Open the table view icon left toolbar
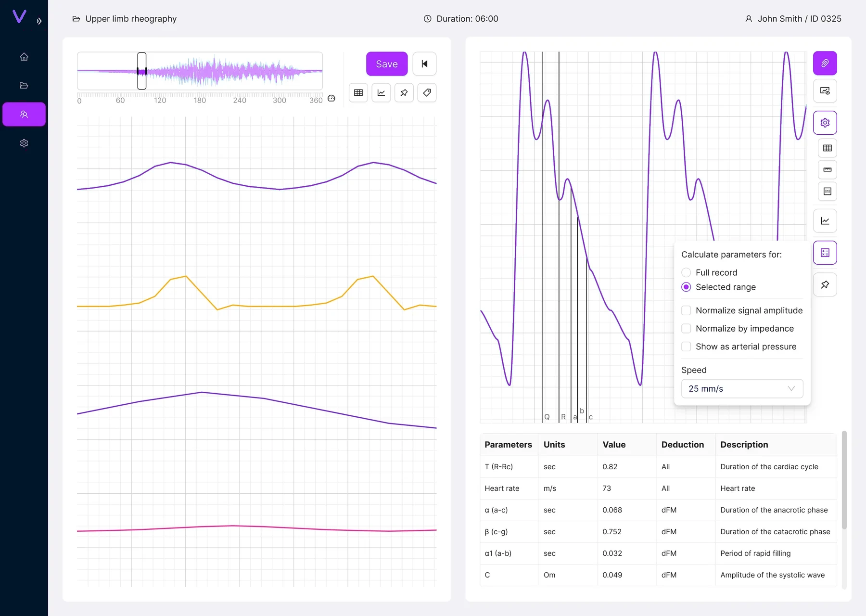866x616 pixels. pos(358,93)
